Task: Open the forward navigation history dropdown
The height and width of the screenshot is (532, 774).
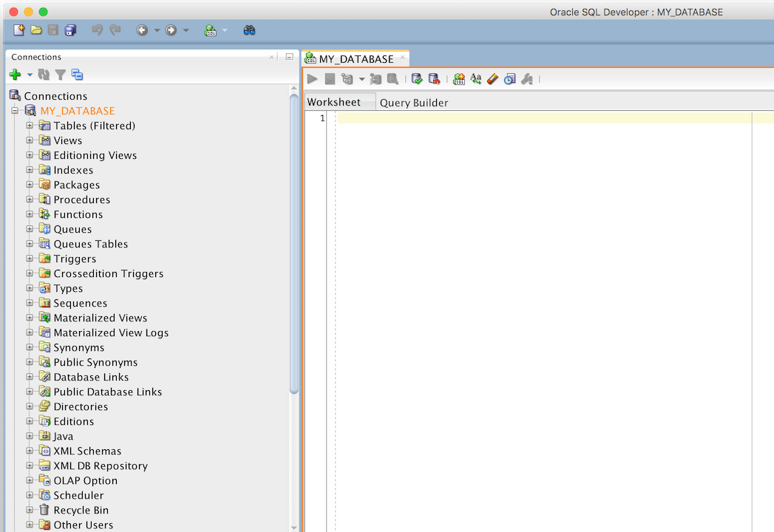Action: [186, 30]
